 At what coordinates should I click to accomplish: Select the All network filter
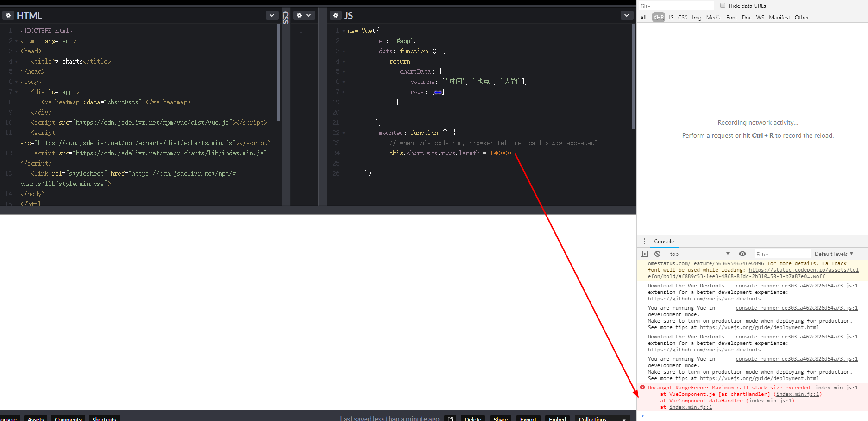[x=643, y=18]
